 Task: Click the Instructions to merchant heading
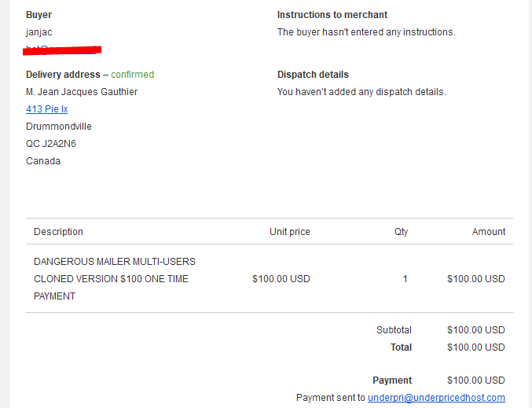tap(332, 15)
